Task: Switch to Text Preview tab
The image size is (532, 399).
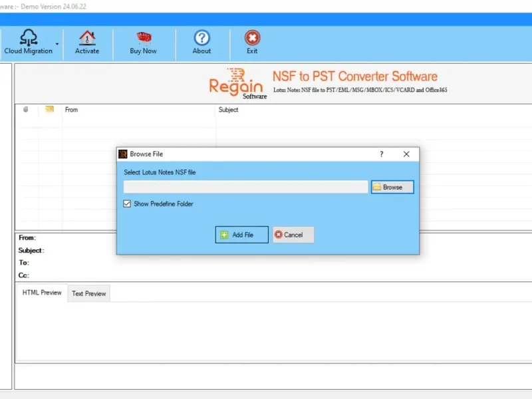Action: point(89,293)
